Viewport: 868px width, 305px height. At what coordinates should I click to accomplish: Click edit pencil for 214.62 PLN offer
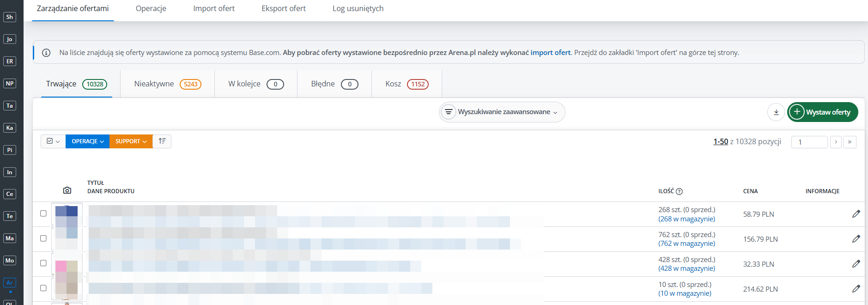[856, 289]
